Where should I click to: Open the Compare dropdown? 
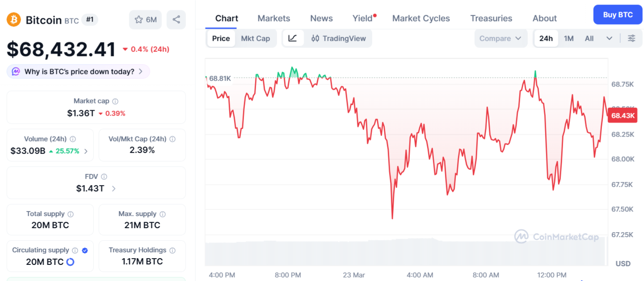click(x=500, y=38)
